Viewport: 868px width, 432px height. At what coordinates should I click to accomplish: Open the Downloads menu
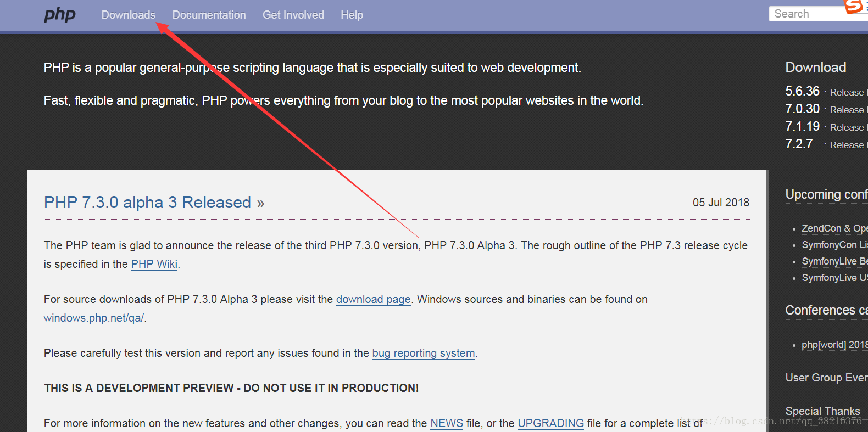[x=128, y=15]
